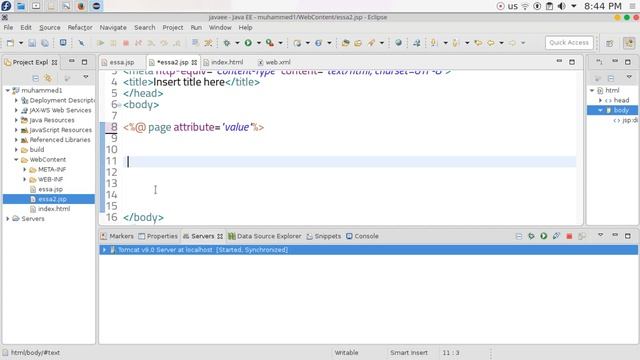This screenshot has height=360, width=640.
Task: Select Referenced Libraries in Project Explorer
Action: click(60, 140)
